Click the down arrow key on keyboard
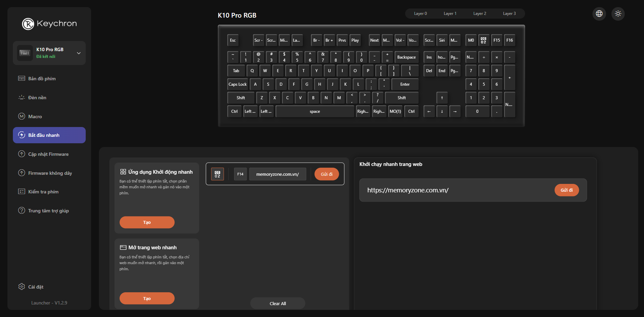The width and height of the screenshot is (644, 317). 442,111
